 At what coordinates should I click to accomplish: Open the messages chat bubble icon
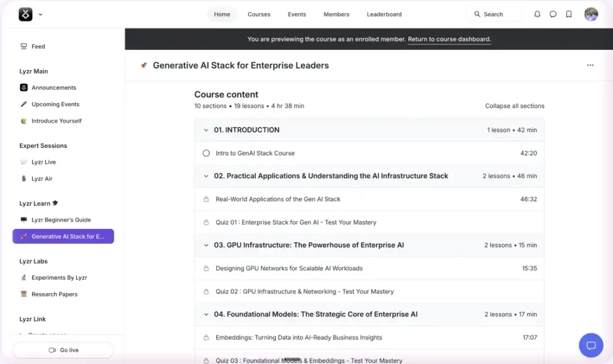click(x=553, y=14)
